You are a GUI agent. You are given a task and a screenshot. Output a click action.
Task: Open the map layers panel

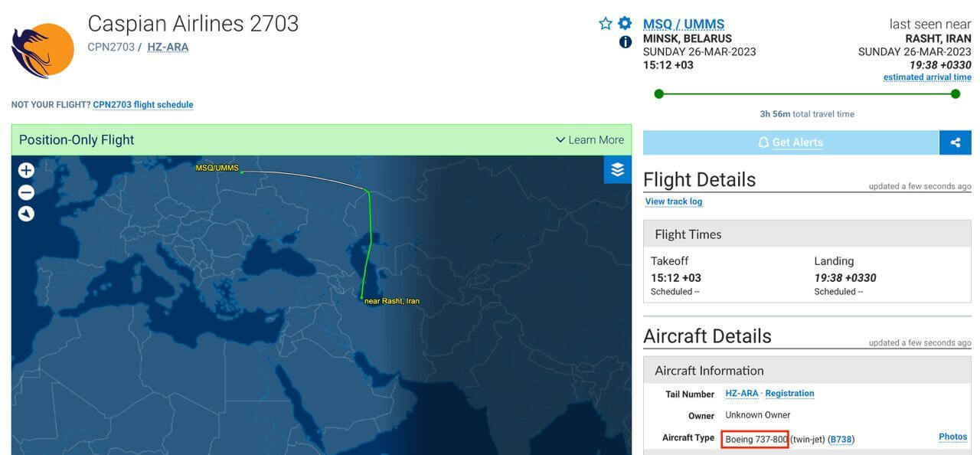coord(617,170)
